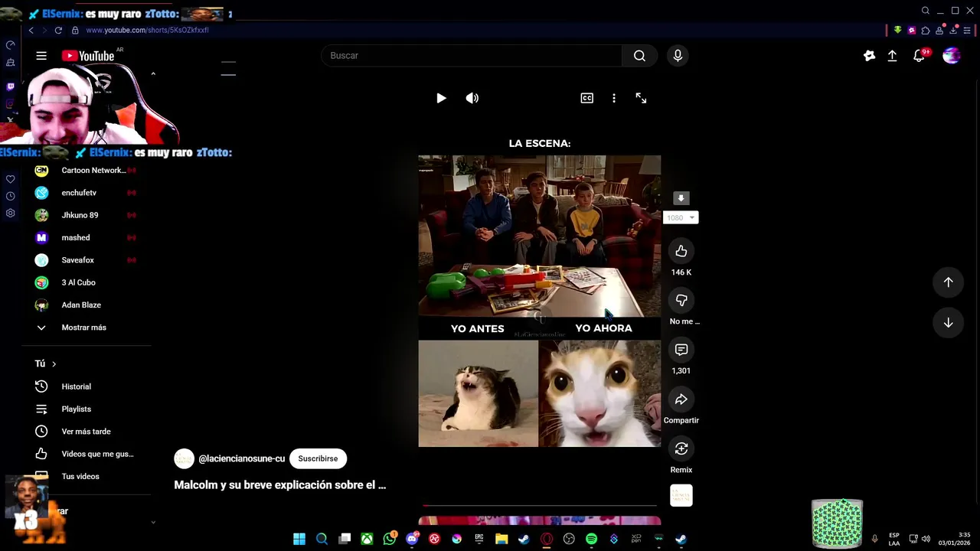Open Twitch in the Opera sidebar
This screenshot has width=980, height=551.
tap(11, 86)
